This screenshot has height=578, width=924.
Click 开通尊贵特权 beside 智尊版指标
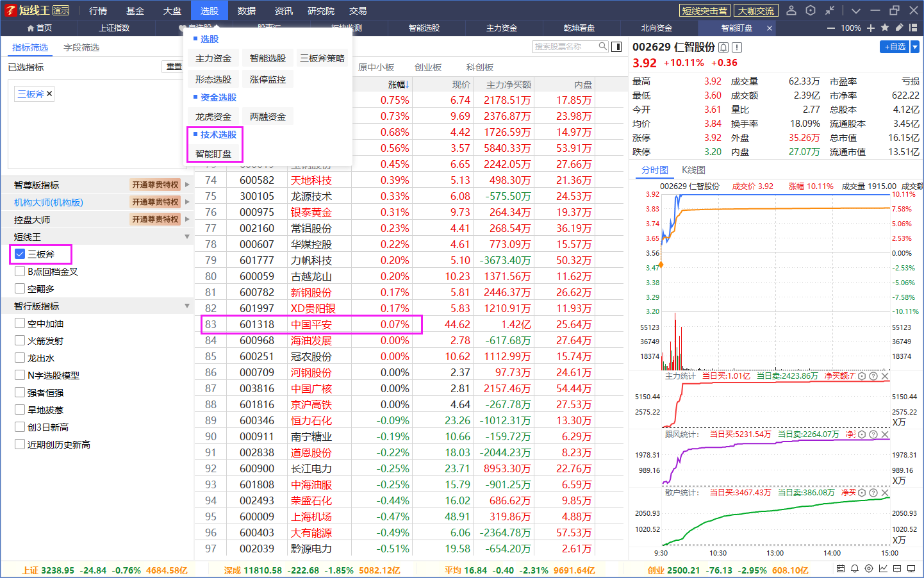tap(155, 185)
